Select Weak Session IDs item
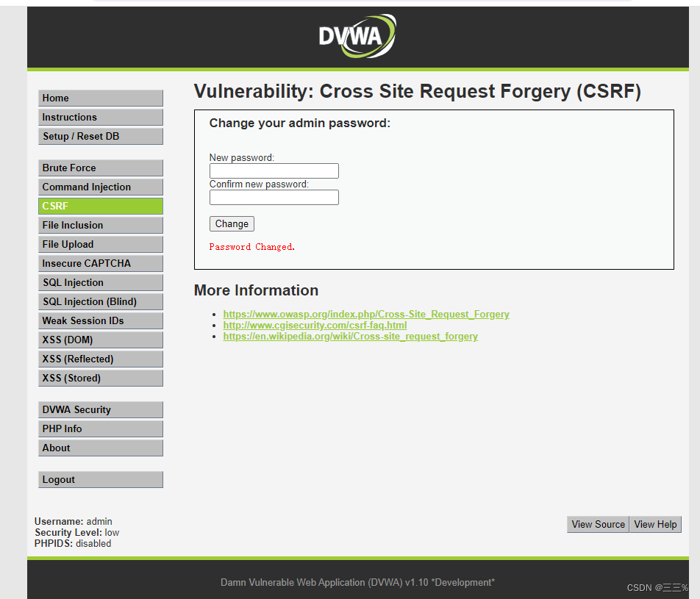The height and width of the screenshot is (599, 700). 101,321
